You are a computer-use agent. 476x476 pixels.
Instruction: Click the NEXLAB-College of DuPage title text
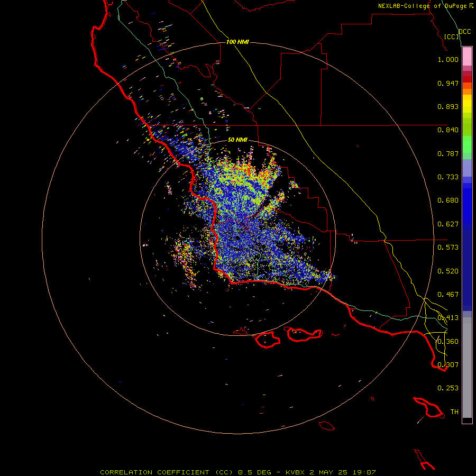point(426,6)
